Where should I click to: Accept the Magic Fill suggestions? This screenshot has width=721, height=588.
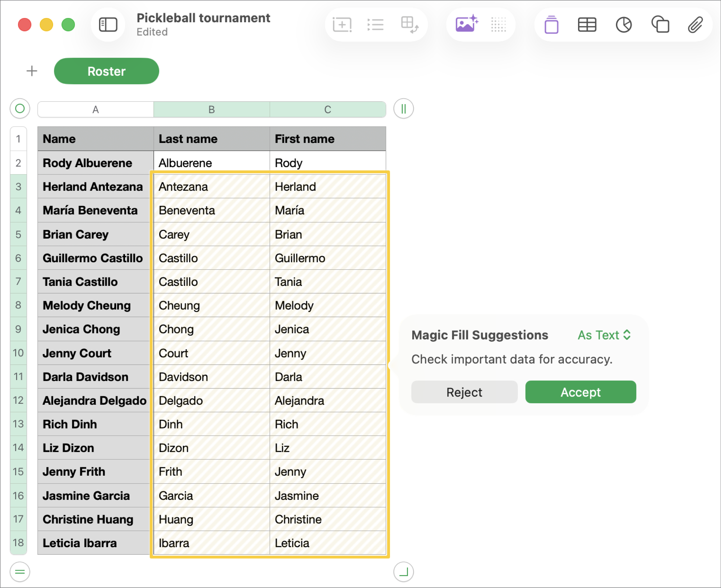(x=580, y=392)
